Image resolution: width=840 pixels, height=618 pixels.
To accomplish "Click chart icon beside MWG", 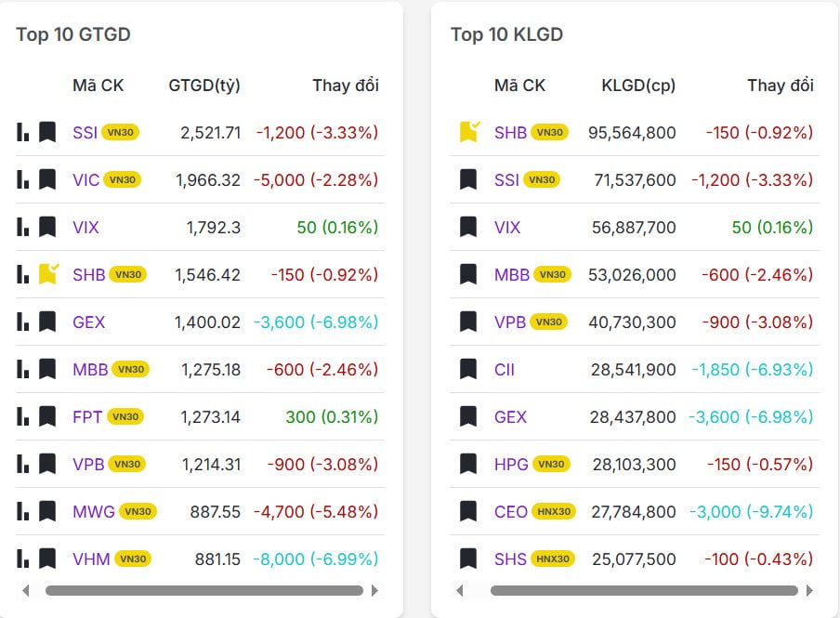I will tap(23, 511).
